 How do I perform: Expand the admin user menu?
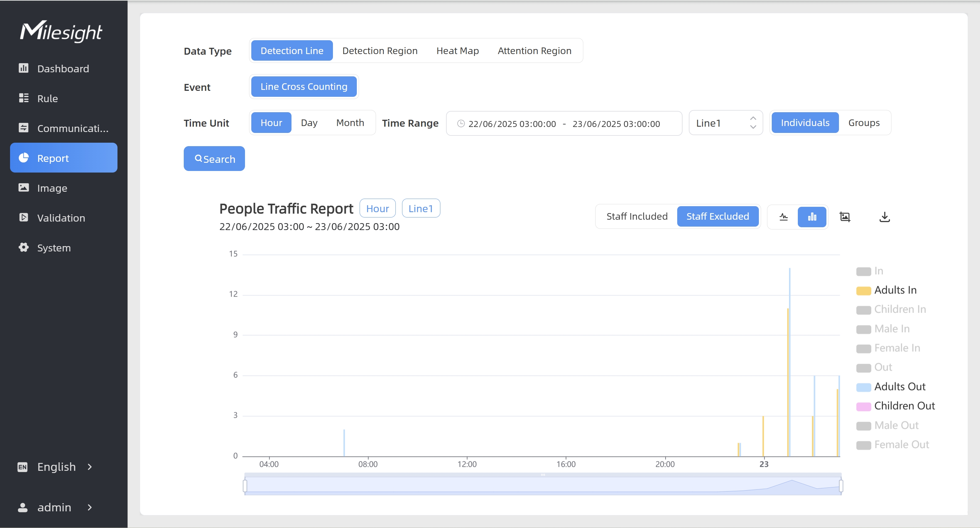[54, 507]
